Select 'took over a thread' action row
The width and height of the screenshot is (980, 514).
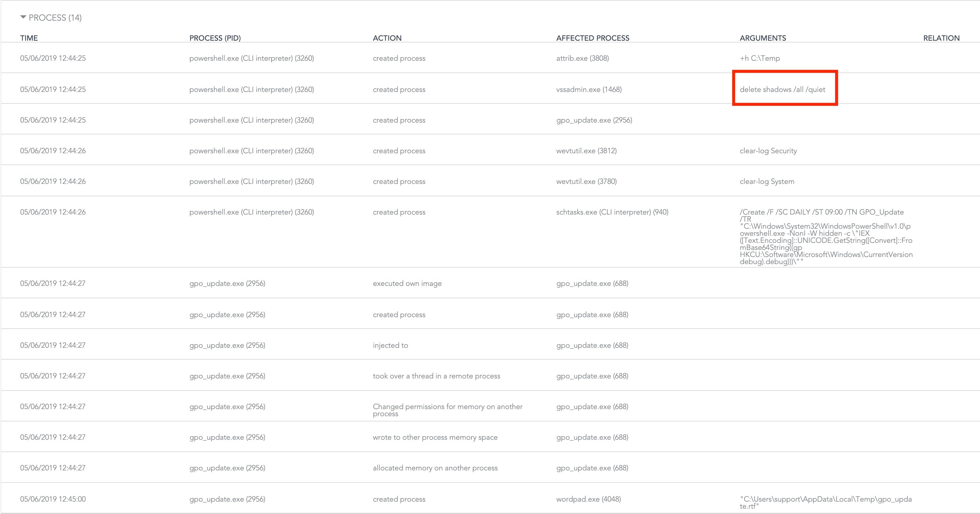click(436, 376)
